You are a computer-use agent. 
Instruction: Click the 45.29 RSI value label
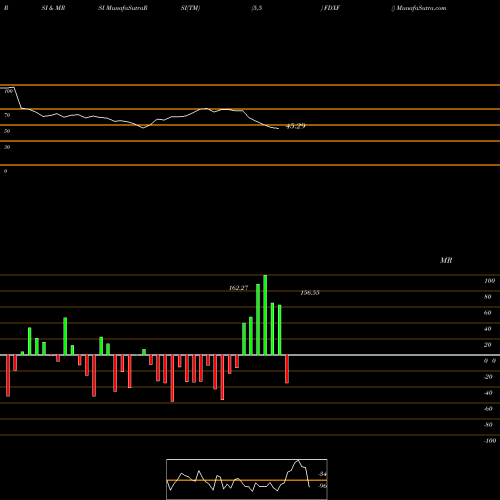[296, 126]
